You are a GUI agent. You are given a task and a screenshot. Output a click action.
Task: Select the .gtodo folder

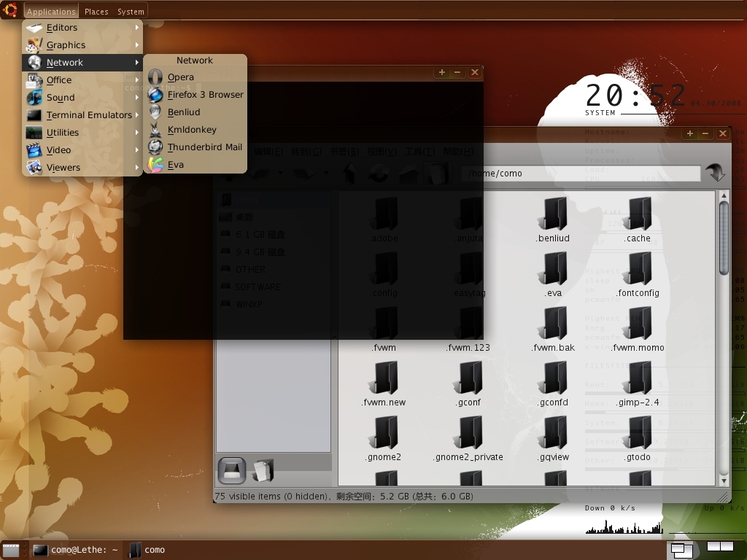[638, 439]
